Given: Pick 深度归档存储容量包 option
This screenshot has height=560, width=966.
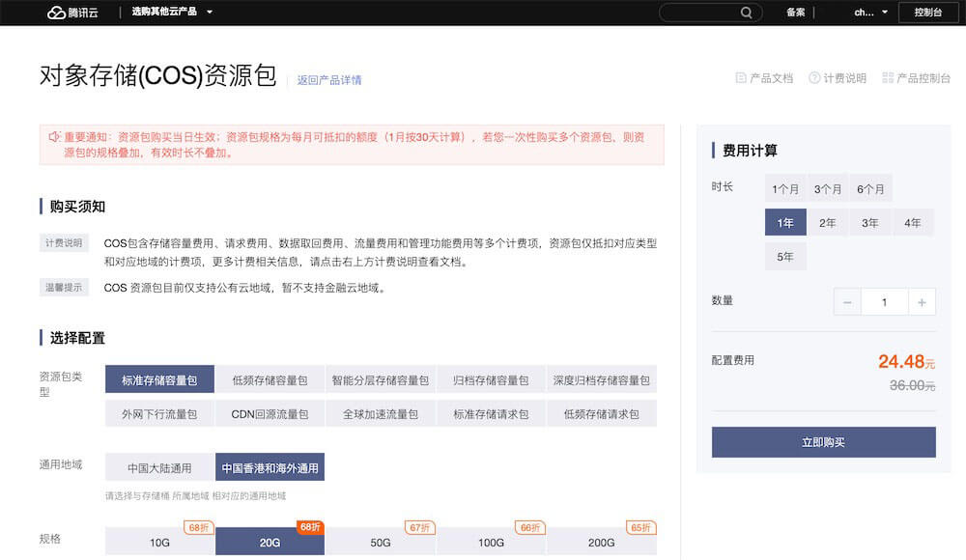Looking at the screenshot, I should coord(601,379).
